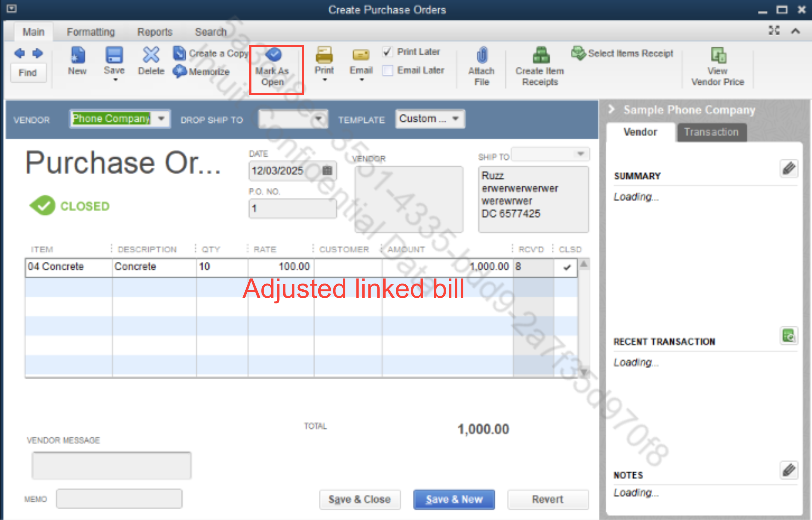The width and height of the screenshot is (812, 520).
Task: Expand the Vendor dropdown list
Action: 161,119
